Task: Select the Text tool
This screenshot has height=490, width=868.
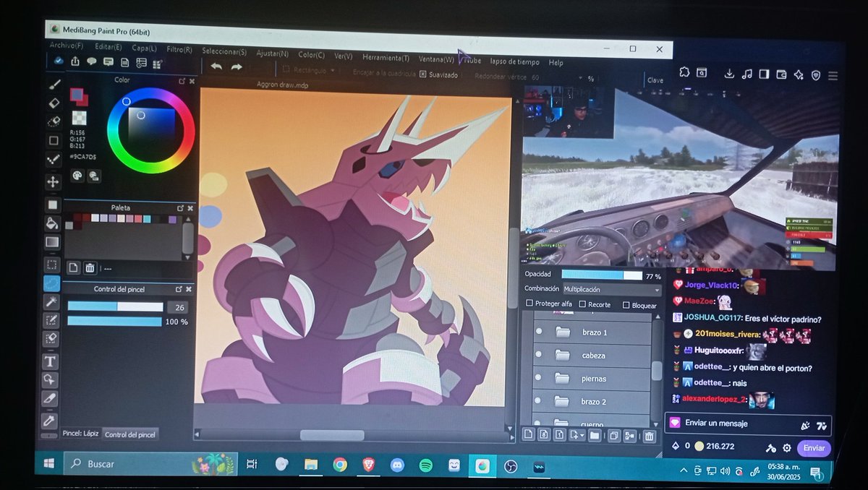Action: pos(51,361)
